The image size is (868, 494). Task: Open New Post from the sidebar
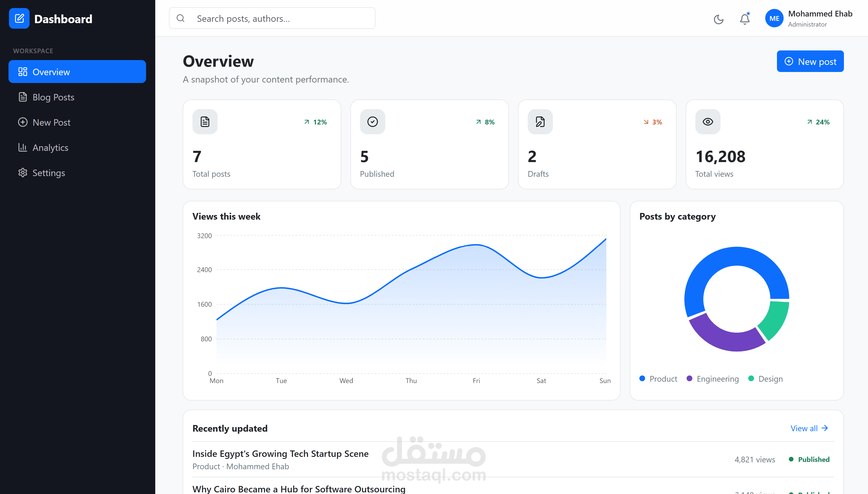pyautogui.click(x=77, y=122)
